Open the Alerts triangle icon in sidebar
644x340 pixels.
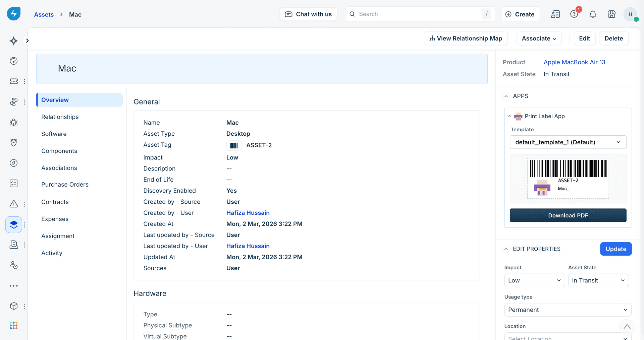pos(14,204)
